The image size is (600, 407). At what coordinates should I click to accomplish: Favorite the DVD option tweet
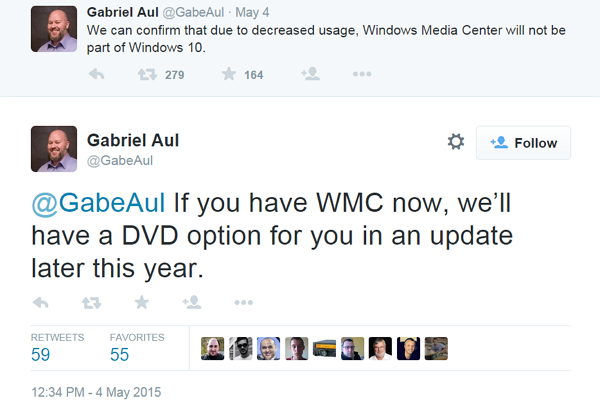tap(141, 302)
